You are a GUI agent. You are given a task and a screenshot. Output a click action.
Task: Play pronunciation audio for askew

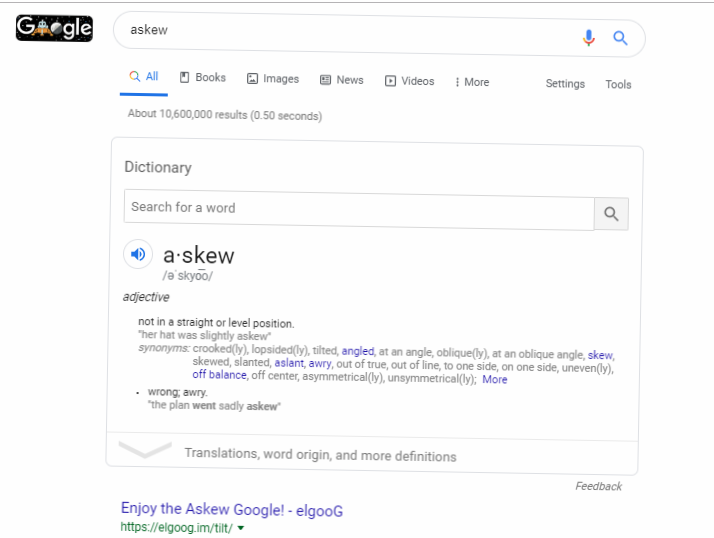(138, 254)
